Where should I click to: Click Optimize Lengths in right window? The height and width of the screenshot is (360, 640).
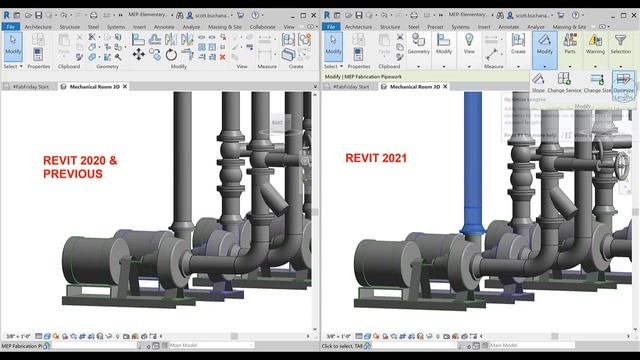[623, 85]
